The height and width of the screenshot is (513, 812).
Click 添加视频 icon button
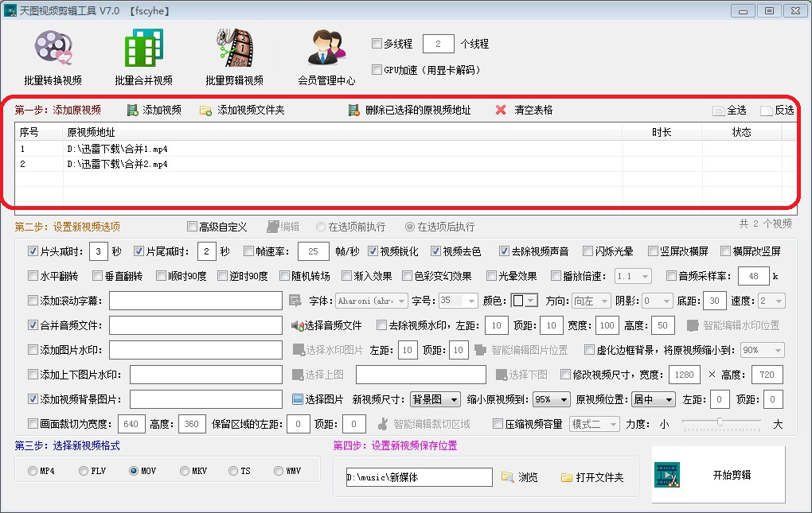[133, 110]
